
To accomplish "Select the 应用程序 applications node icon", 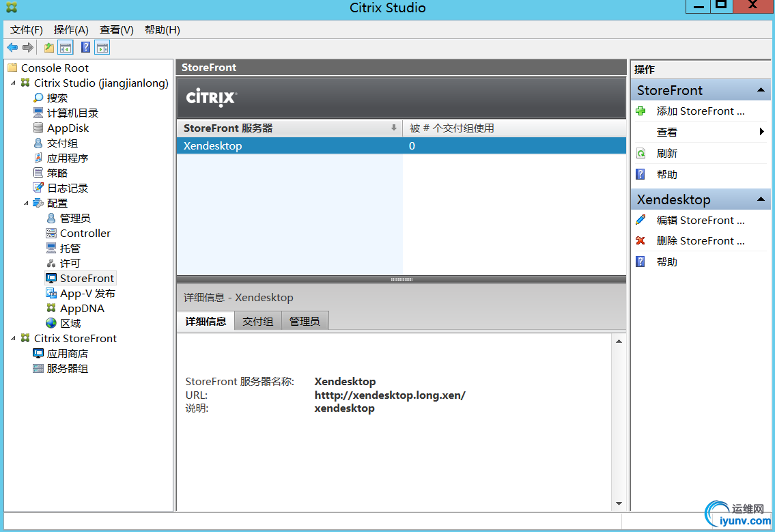I will (38, 158).
